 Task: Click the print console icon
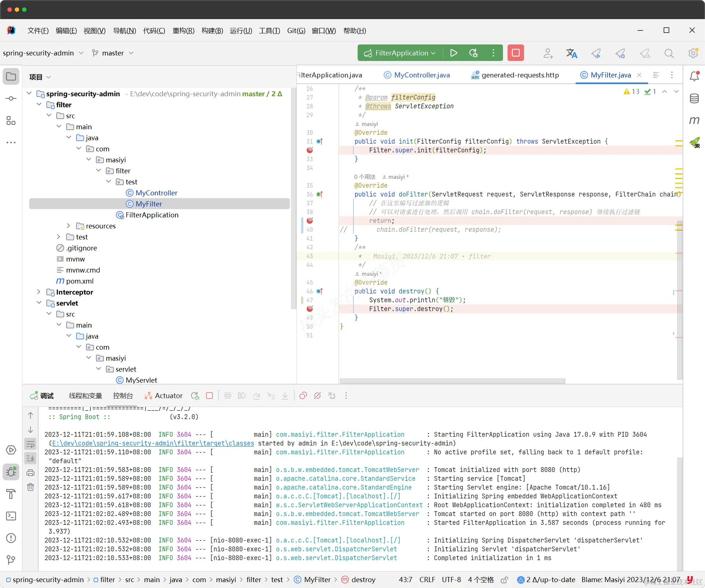(x=30, y=473)
